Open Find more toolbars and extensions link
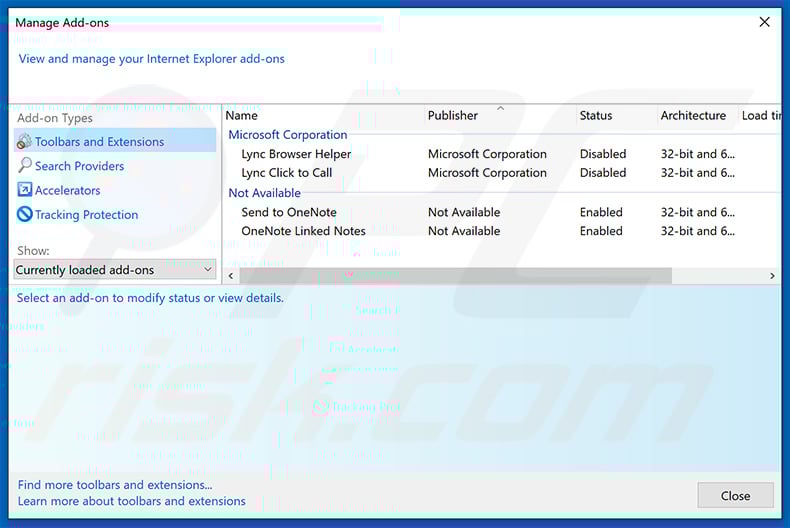Screen dimensions: 790x528 115,485
